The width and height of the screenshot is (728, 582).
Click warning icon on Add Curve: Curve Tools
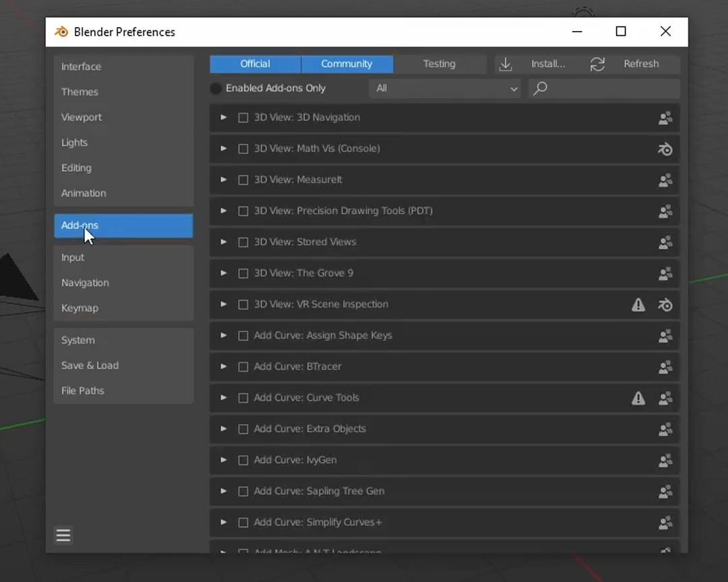pyautogui.click(x=638, y=398)
